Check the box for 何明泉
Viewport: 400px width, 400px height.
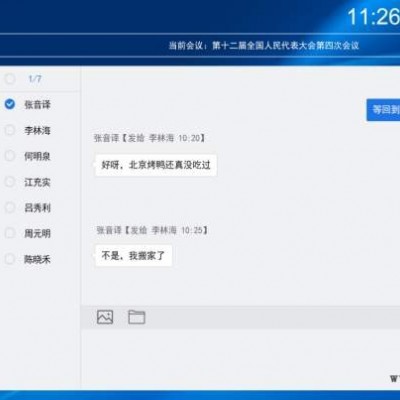tap(10, 156)
